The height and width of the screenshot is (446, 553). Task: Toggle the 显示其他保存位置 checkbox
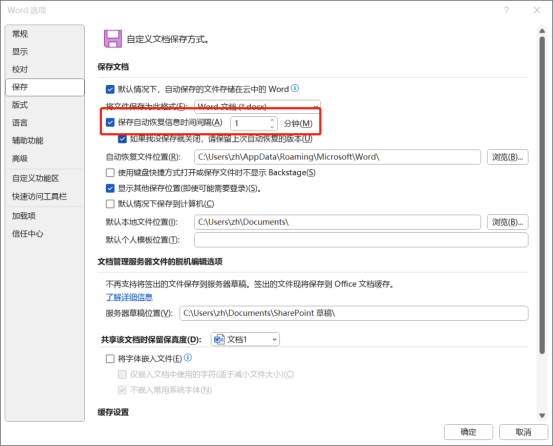110,188
